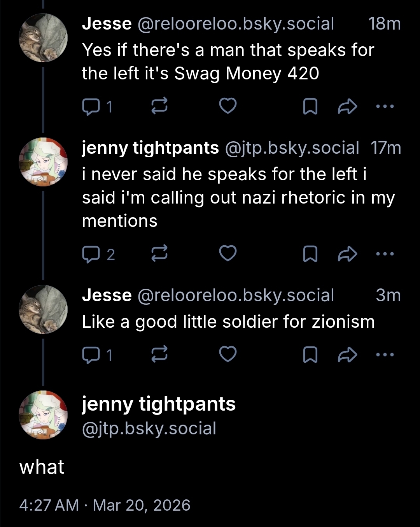Open more options on Swag Money post
The height and width of the screenshot is (527, 420).
click(385, 106)
